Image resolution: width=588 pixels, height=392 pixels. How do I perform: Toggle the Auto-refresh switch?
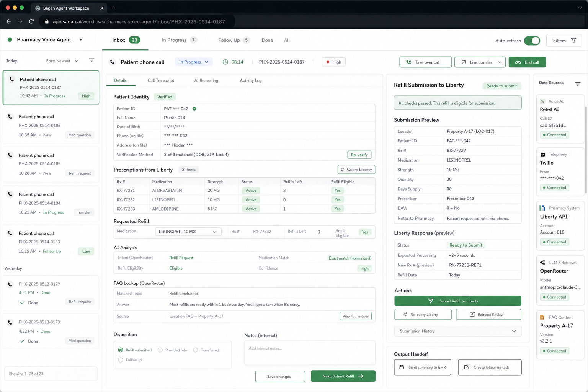(x=532, y=41)
